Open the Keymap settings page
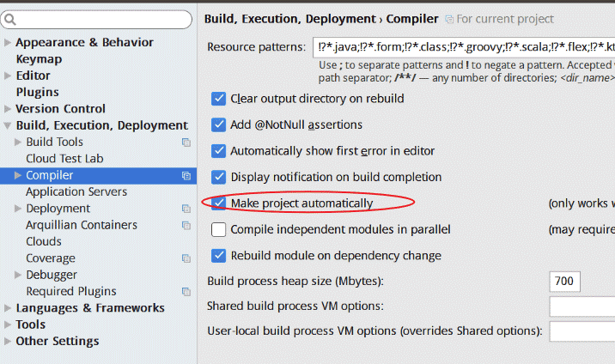 [x=39, y=59]
